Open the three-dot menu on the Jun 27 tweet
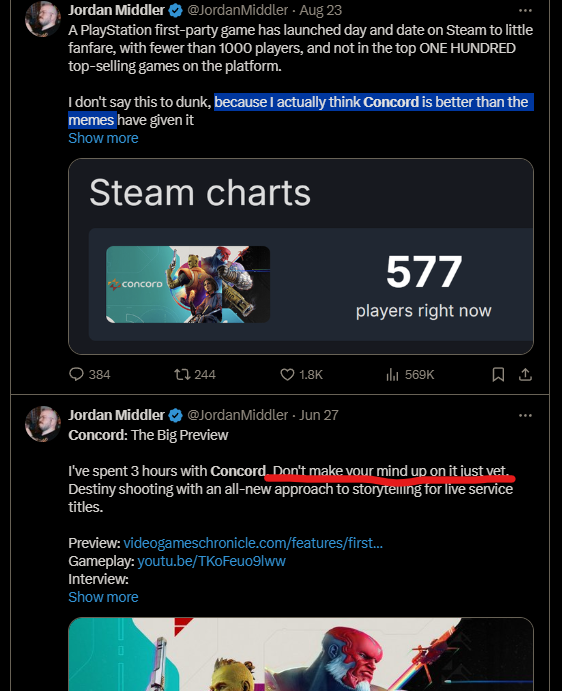The image size is (562, 691). coord(525,415)
